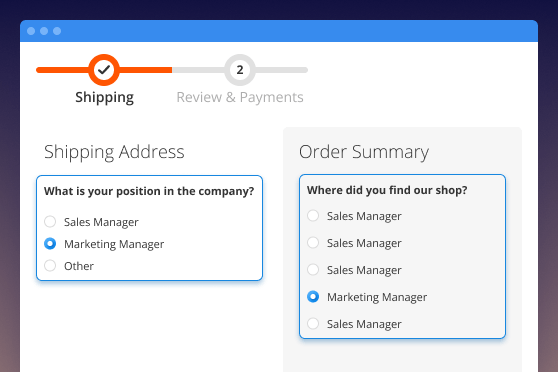The image size is (558, 372).
Task: Select first Sales Manager option under shop question
Action: (313, 215)
